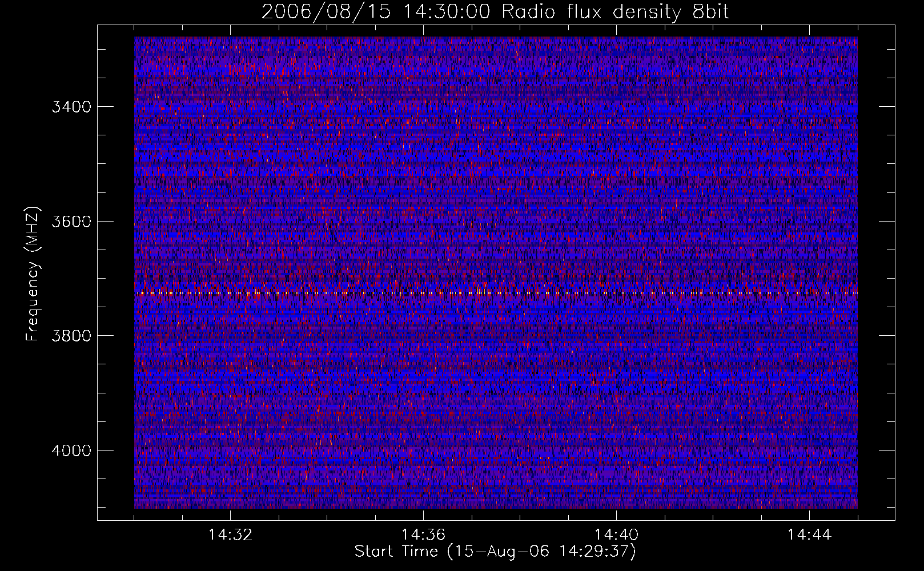
Task: Click the 3800 frequency tick label
Action: 71,336
